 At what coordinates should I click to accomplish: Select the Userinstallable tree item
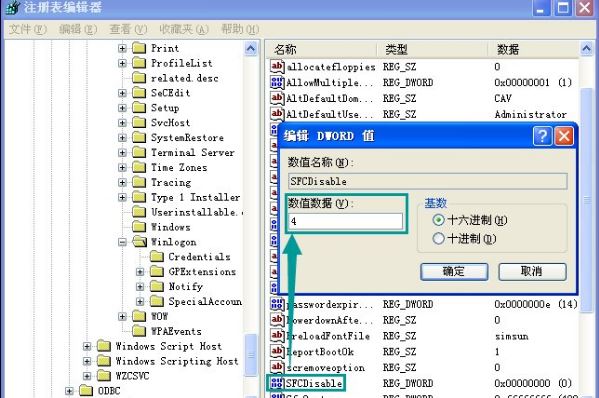point(196,212)
